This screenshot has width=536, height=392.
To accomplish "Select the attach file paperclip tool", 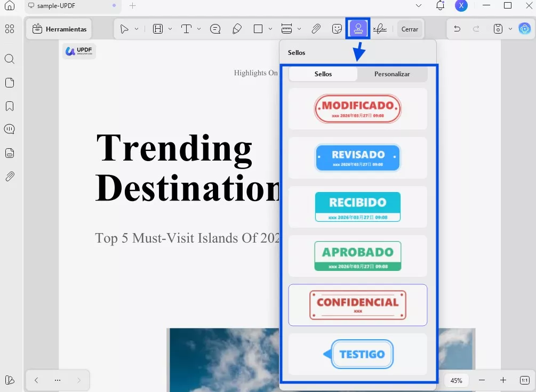I will click(x=316, y=29).
